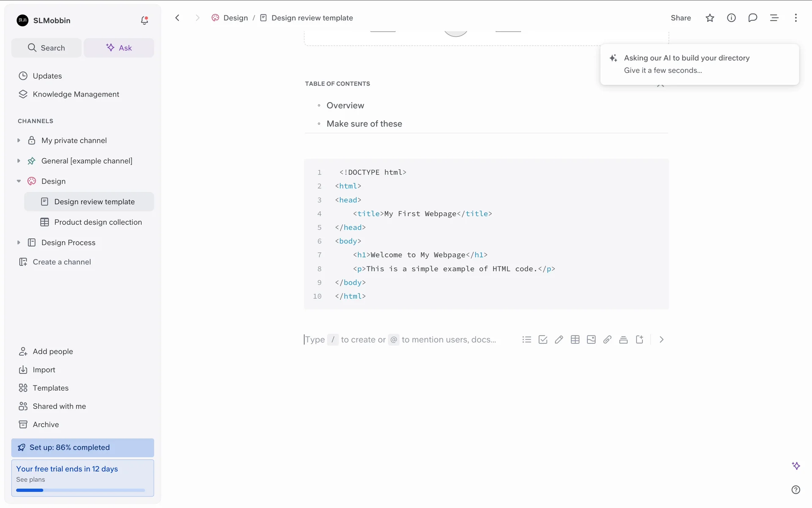812x508 pixels.
Task: Collapse the Design channel
Action: click(x=19, y=181)
